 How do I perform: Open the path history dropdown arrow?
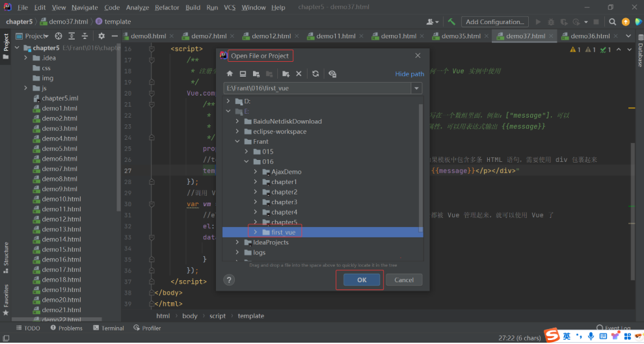[x=416, y=88]
